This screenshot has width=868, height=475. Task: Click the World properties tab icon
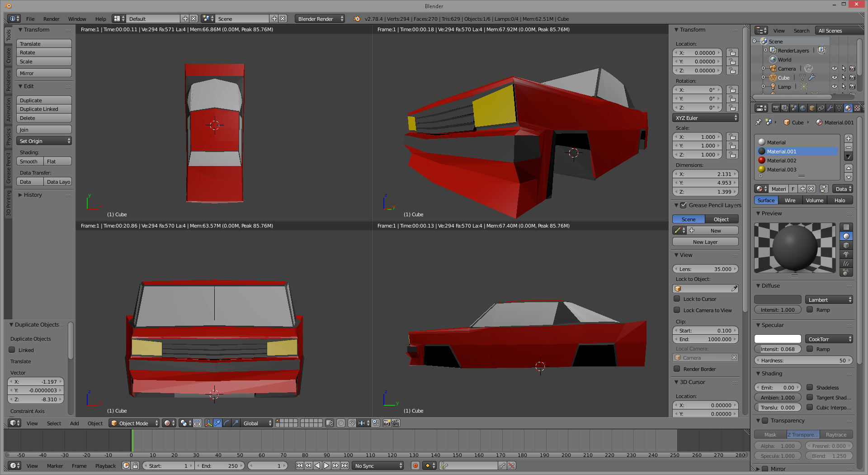coord(803,108)
